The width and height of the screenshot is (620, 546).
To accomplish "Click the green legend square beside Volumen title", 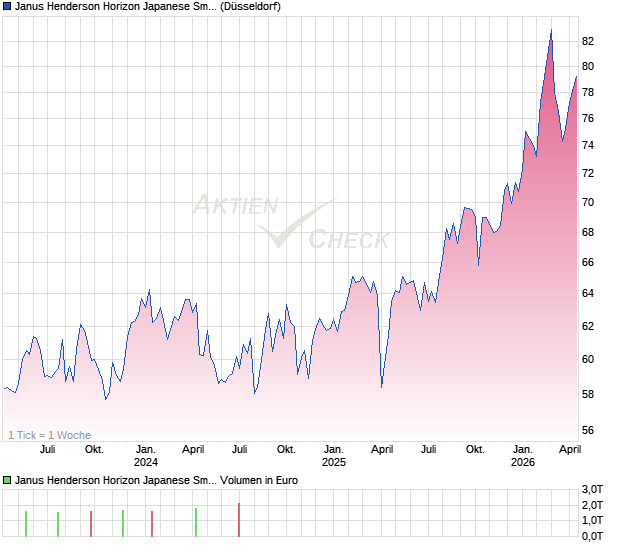I will click(7, 480).
